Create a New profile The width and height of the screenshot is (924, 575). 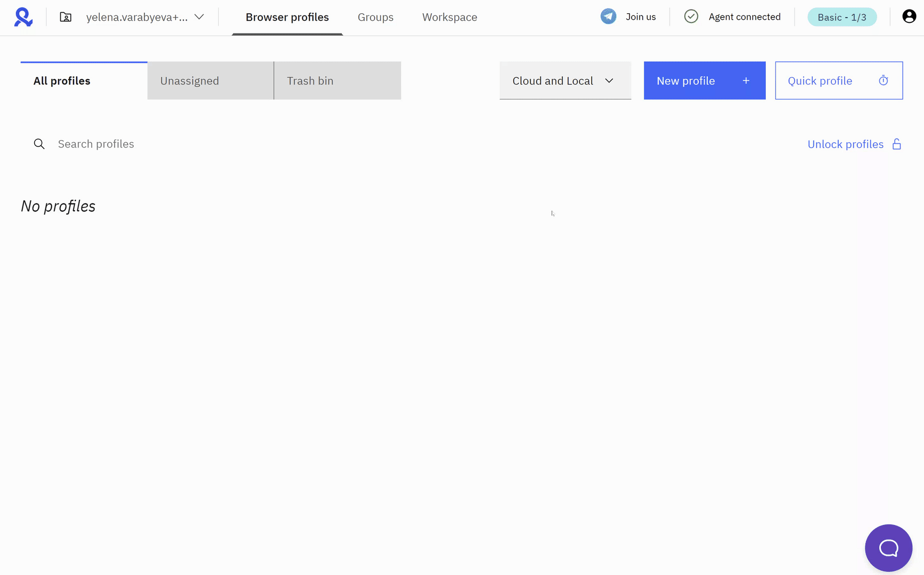tap(705, 80)
